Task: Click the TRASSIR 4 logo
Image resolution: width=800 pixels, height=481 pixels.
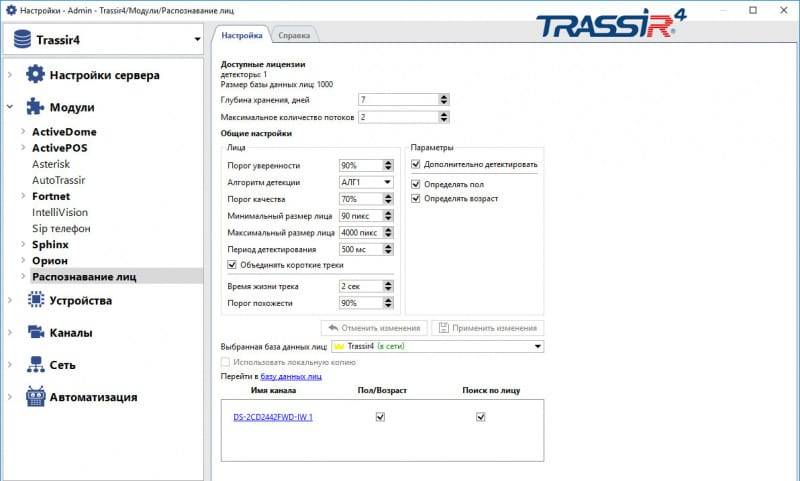Action: 607,25
